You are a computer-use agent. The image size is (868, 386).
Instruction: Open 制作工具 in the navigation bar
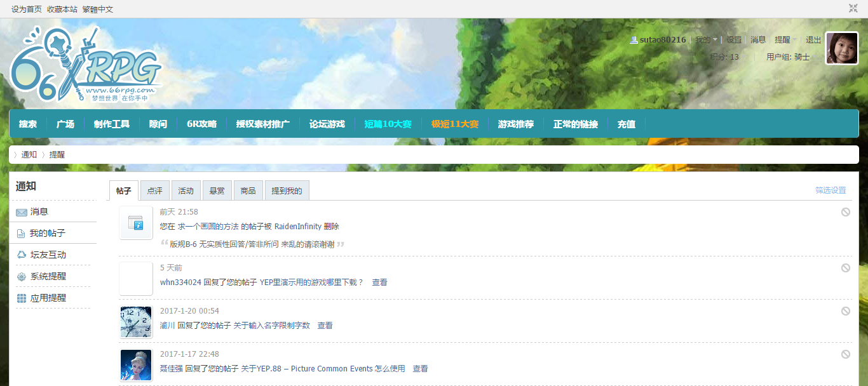112,124
